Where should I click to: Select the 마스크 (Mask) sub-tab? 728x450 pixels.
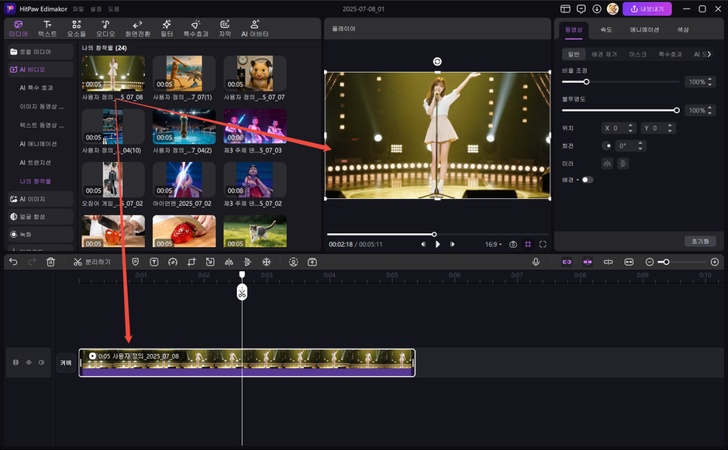637,54
